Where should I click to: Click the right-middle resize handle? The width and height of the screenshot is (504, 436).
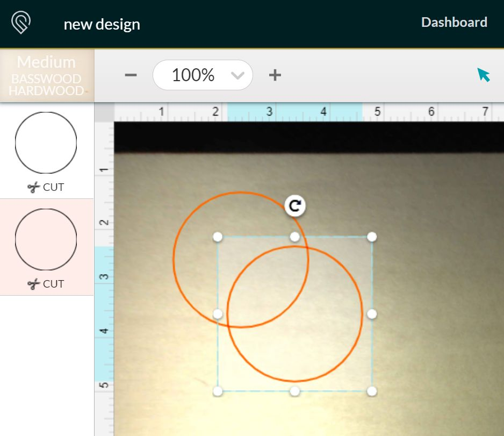click(x=372, y=314)
